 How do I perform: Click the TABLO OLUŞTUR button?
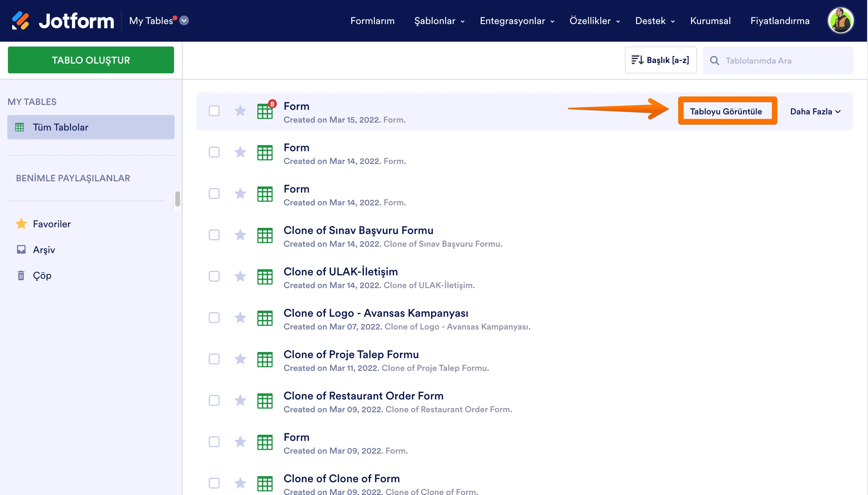click(91, 60)
